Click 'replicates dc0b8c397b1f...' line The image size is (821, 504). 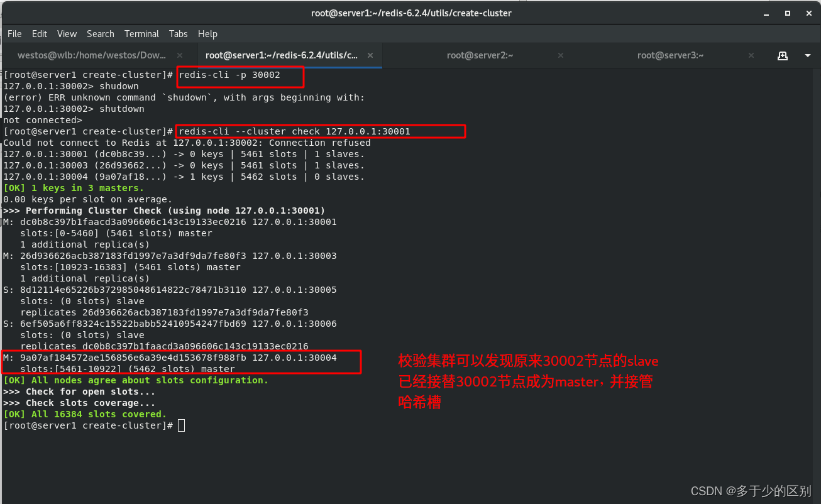pyautogui.click(x=164, y=346)
